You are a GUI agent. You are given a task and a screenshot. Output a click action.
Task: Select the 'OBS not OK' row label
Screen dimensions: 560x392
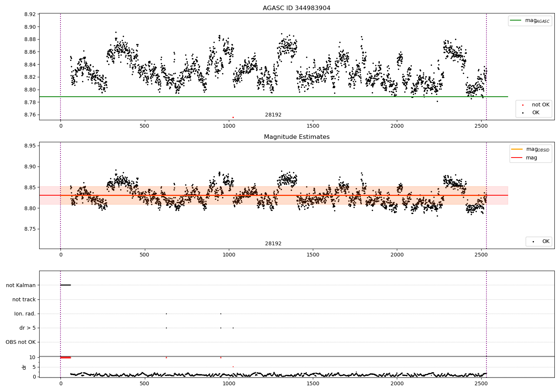pyautogui.click(x=21, y=342)
